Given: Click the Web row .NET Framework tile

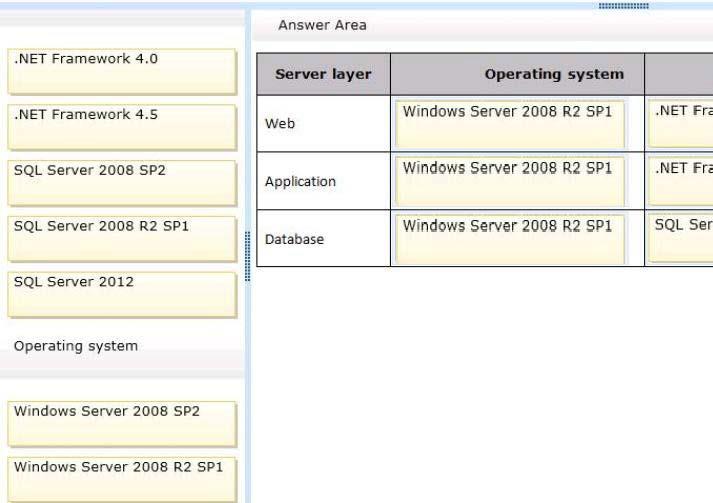Looking at the screenshot, I should [x=681, y=124].
